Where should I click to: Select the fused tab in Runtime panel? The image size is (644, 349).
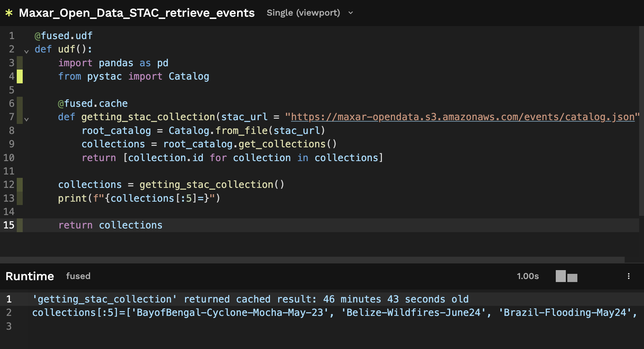[78, 276]
